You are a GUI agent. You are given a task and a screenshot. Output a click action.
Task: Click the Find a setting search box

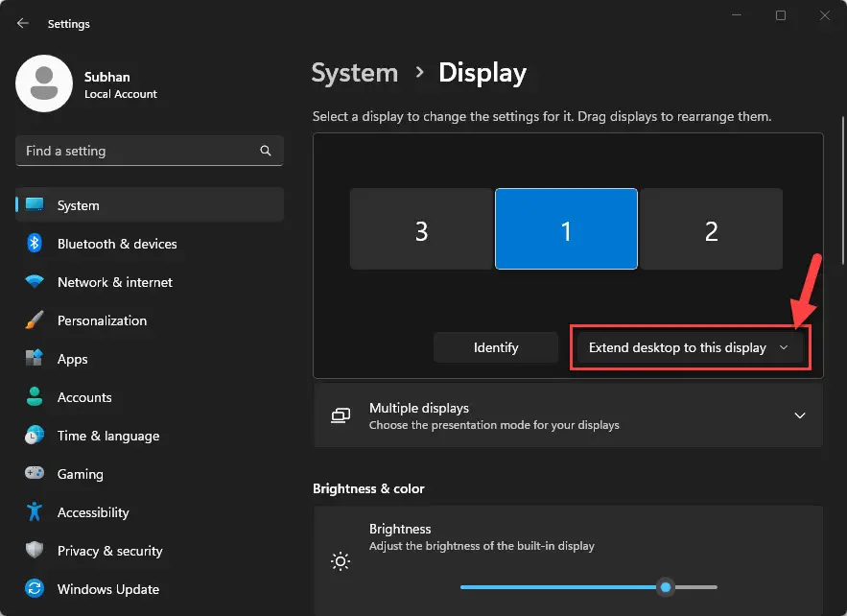coord(149,151)
